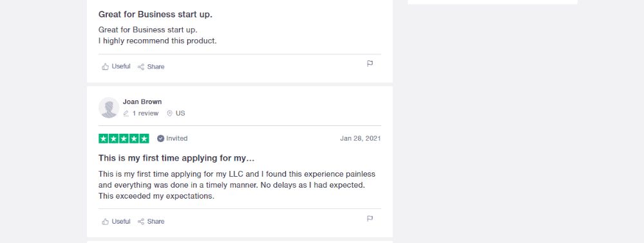Screen dimensions: 644x243
Task: Open Joan Brown's profile avatar
Action: point(109,108)
